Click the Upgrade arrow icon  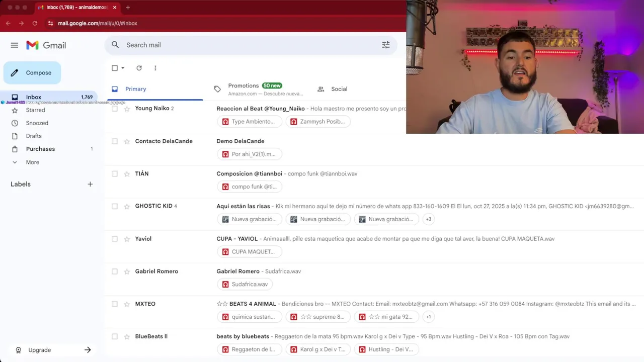tap(88, 350)
